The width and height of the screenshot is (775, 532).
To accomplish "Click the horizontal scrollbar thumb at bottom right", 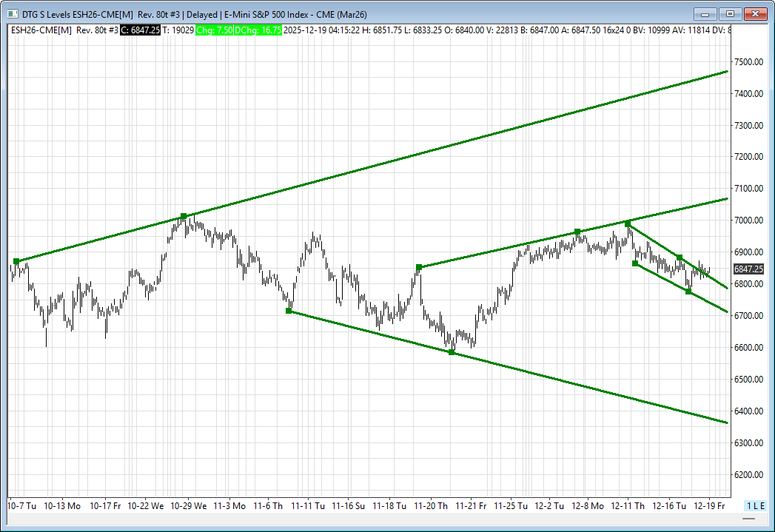I will pos(748,519).
